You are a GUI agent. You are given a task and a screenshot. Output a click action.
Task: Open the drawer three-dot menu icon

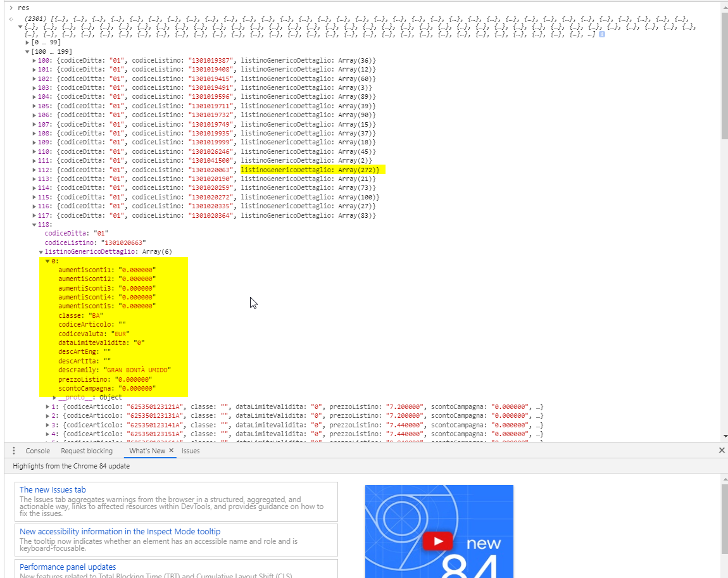13,451
